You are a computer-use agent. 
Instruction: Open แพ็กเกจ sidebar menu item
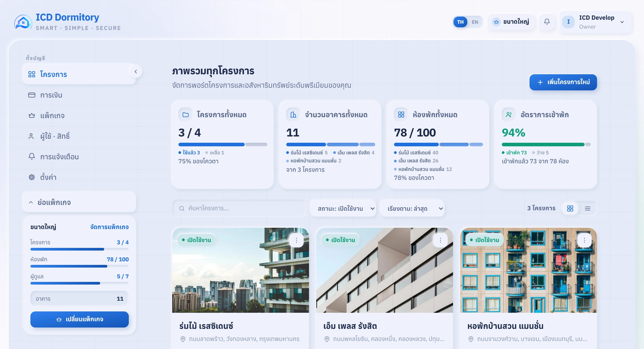[79, 116]
